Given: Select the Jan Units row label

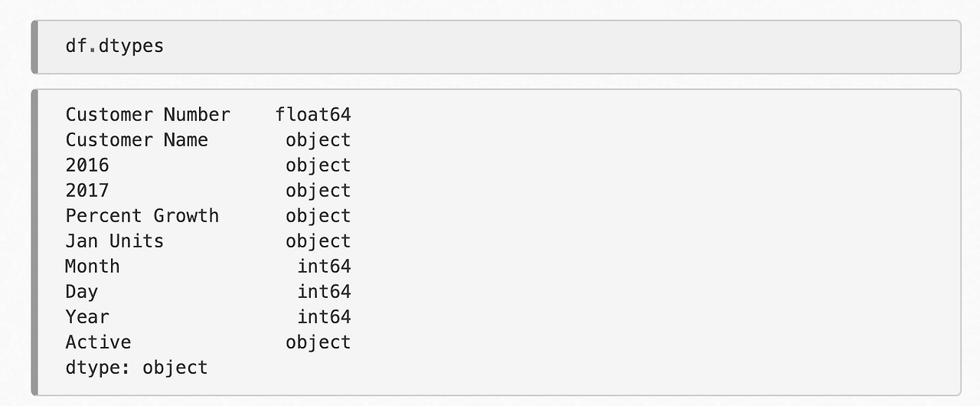Looking at the screenshot, I should click(x=115, y=241).
